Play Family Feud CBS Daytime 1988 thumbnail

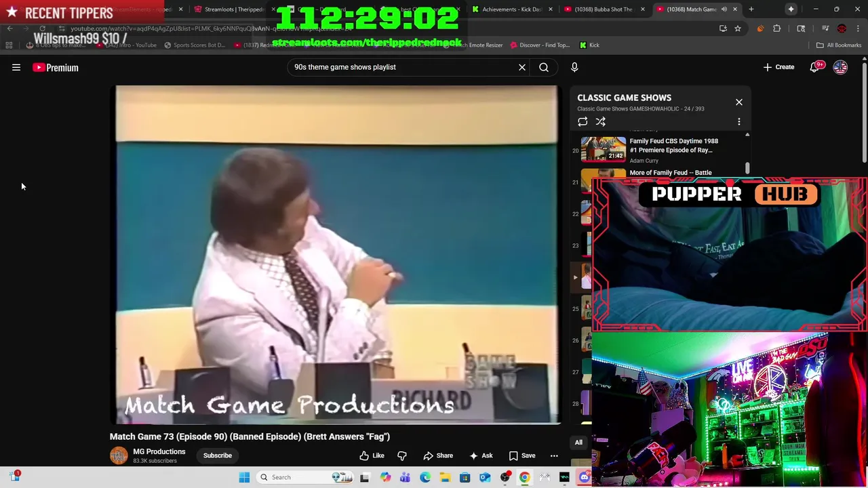point(604,149)
